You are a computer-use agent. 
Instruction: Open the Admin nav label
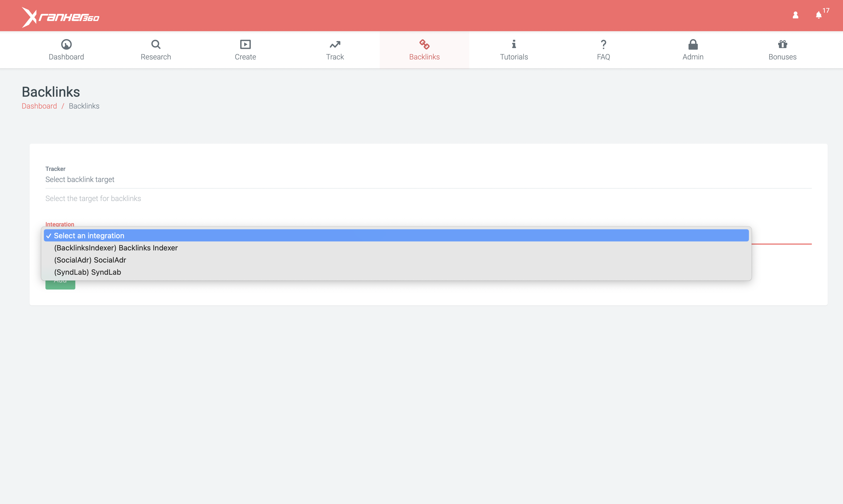693,57
